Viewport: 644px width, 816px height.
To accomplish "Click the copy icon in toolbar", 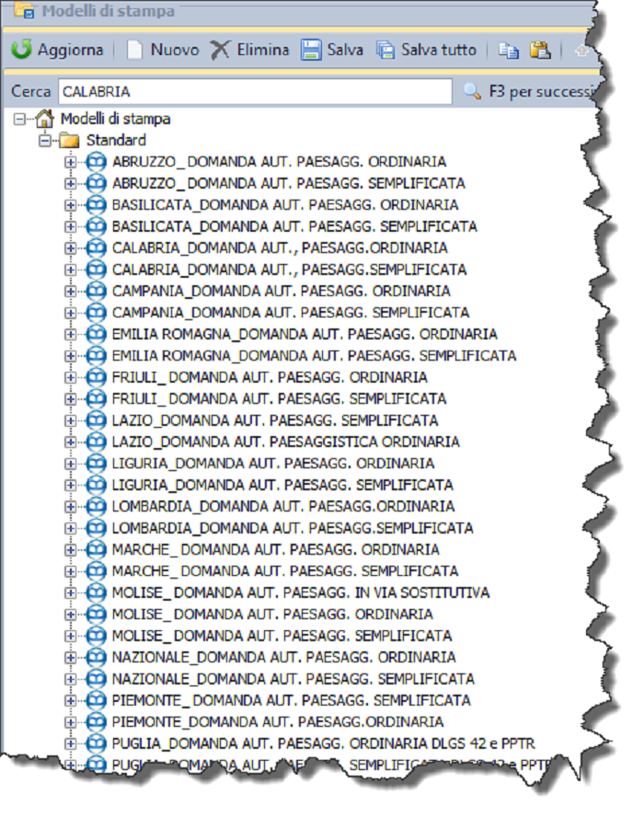I will 509,50.
